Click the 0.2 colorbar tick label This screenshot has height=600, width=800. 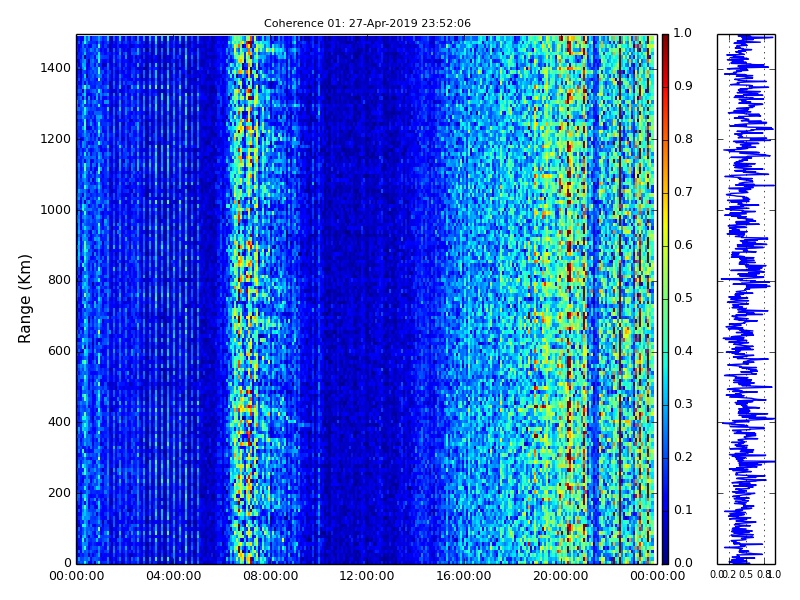pyautogui.click(x=683, y=457)
